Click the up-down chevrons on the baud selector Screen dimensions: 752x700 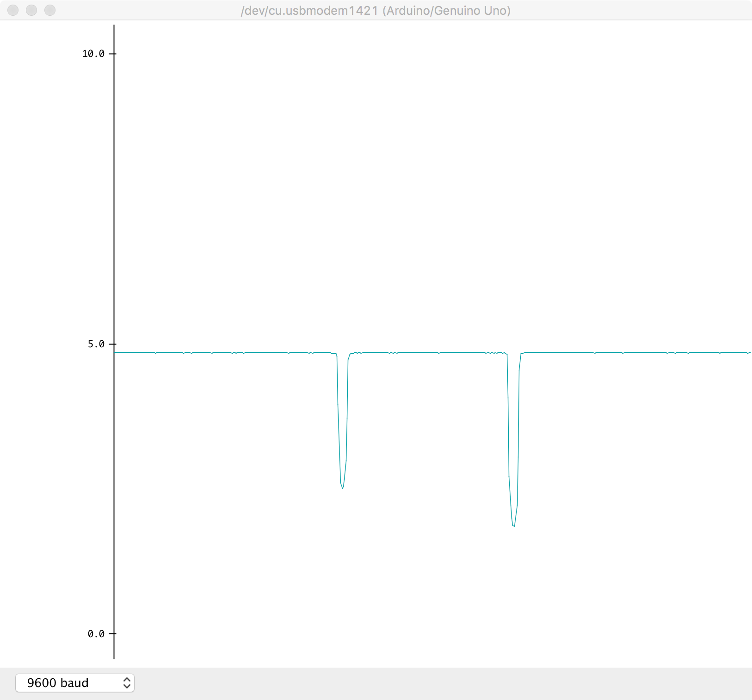tap(127, 683)
